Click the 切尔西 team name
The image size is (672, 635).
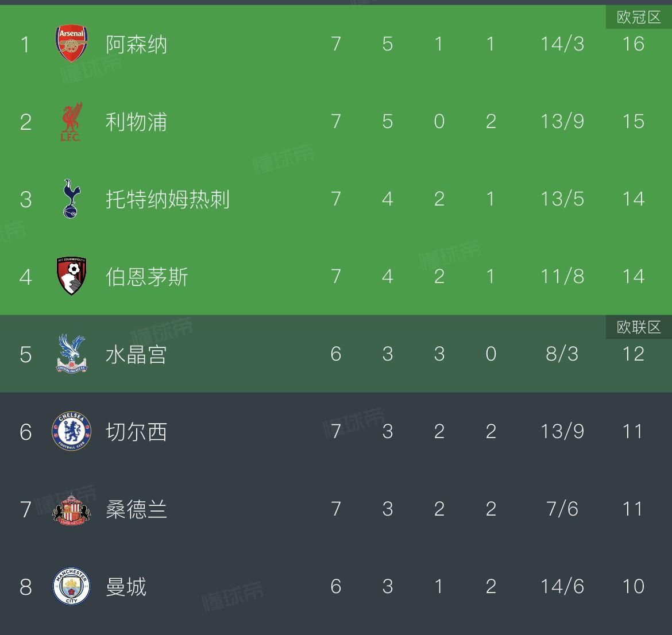(136, 432)
